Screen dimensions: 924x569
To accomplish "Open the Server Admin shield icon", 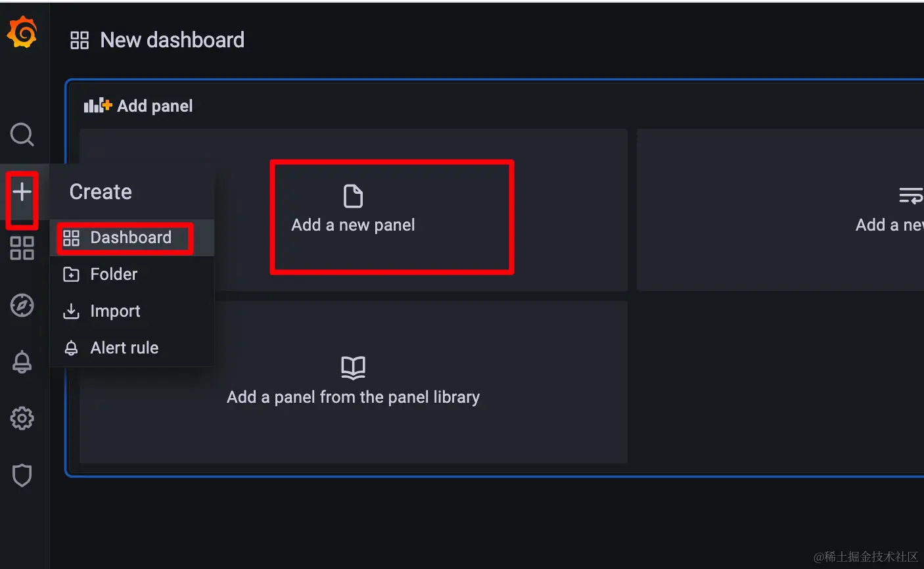I will (22, 475).
